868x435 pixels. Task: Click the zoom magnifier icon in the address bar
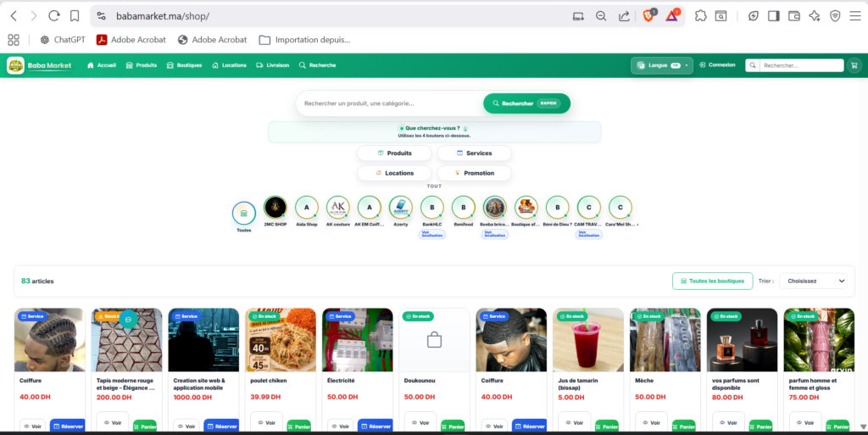pyautogui.click(x=601, y=16)
